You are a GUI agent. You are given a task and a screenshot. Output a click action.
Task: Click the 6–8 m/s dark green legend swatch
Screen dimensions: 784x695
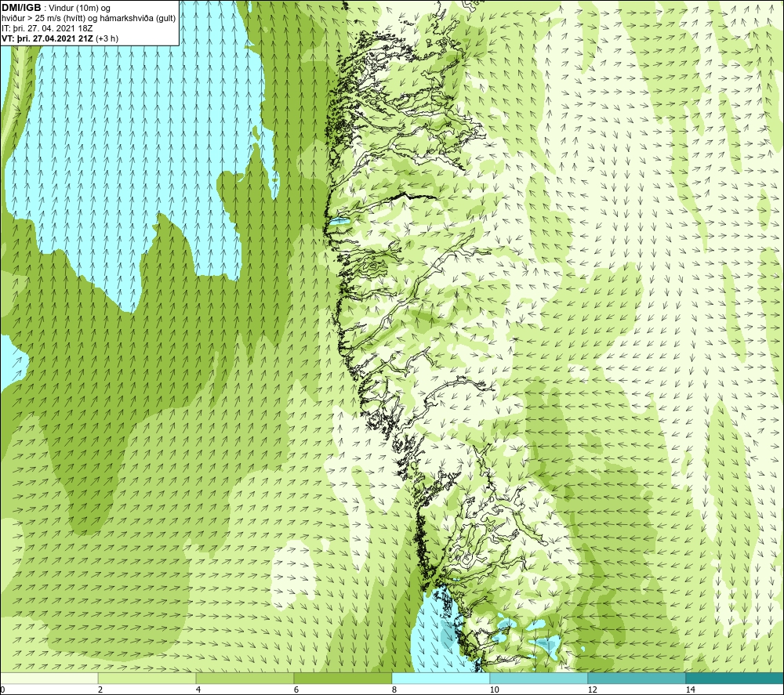343,679
